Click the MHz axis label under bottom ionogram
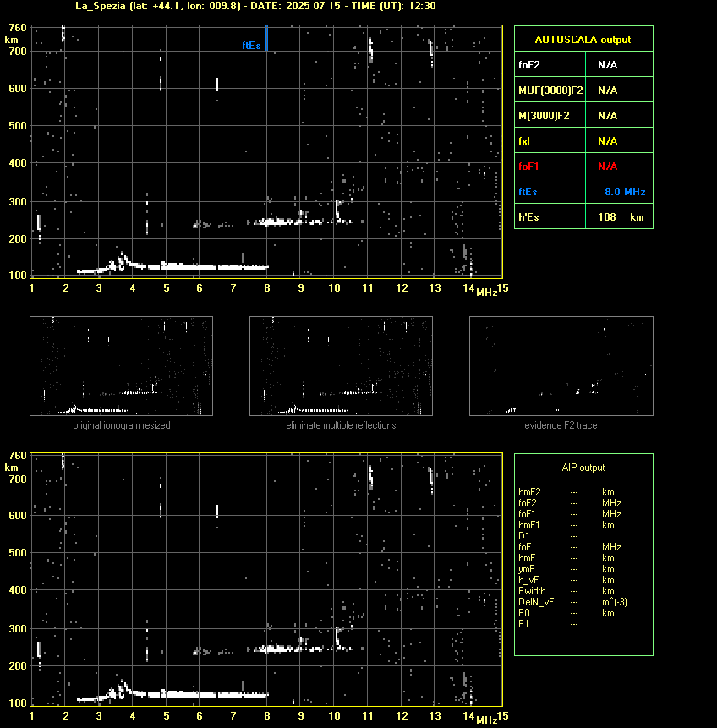717x728 pixels. 487,720
